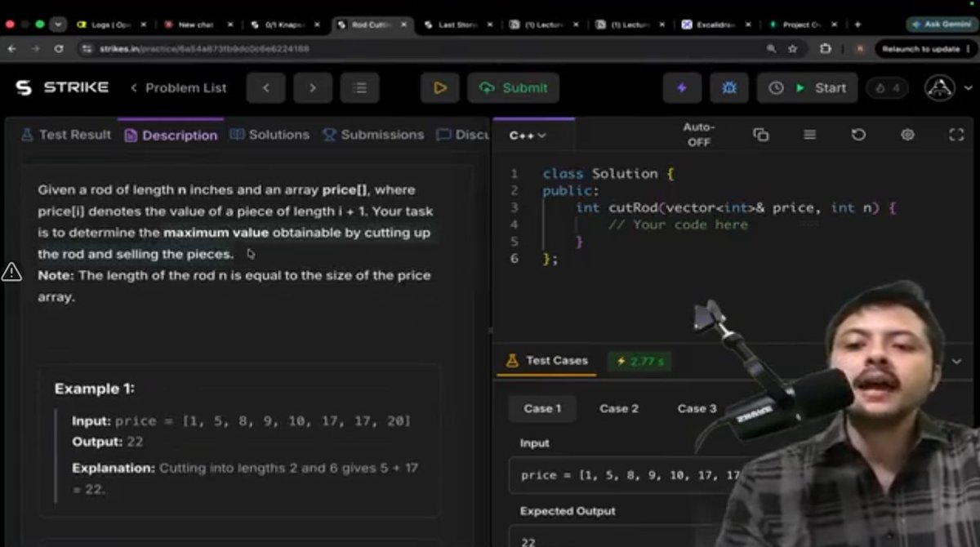Reload the browser page

59,49
